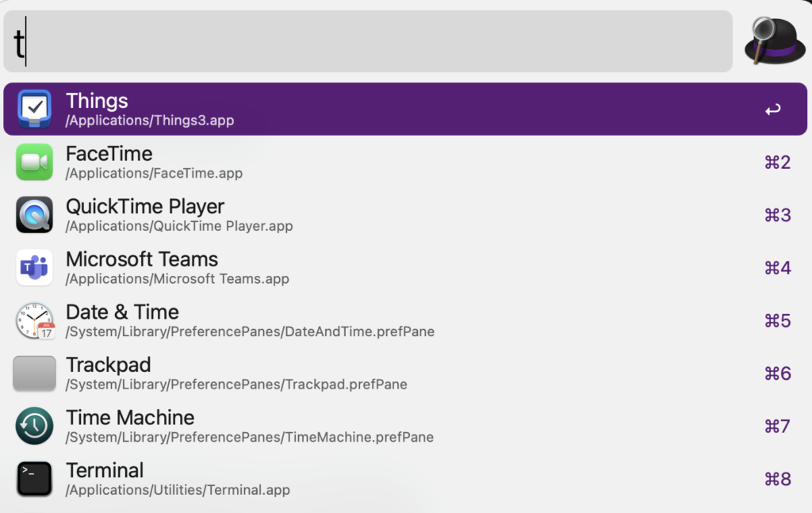The width and height of the screenshot is (812, 513).
Task: Click path /Applications/Things3.app
Action: click(x=150, y=121)
